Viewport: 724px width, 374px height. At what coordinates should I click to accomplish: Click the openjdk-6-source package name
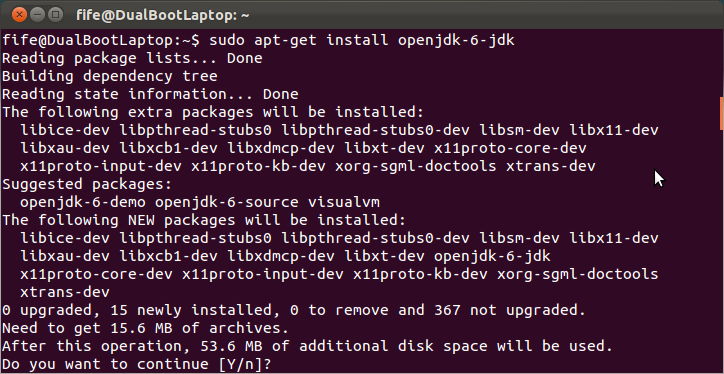click(227, 202)
